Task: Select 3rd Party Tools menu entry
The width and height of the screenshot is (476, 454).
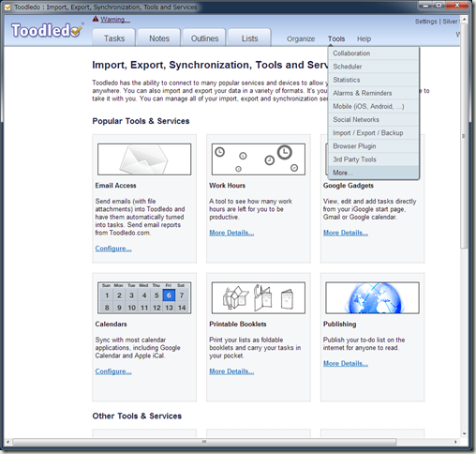Action: click(373, 159)
